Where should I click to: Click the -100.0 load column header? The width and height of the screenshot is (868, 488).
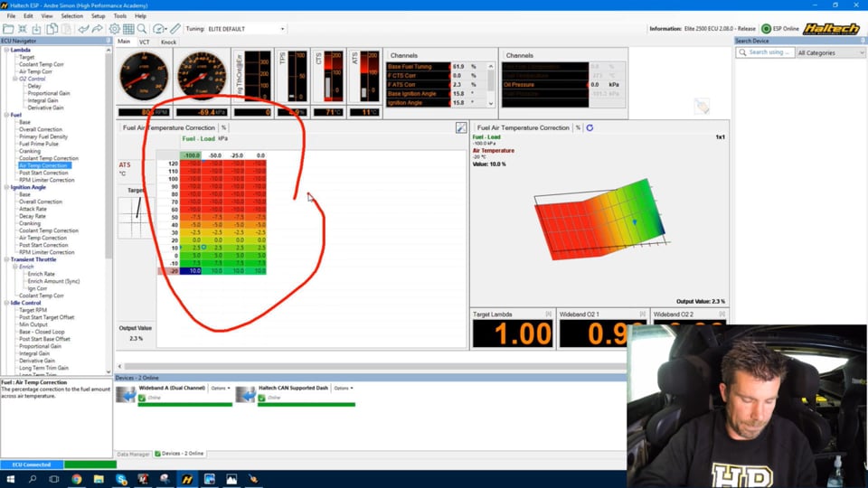pyautogui.click(x=192, y=155)
